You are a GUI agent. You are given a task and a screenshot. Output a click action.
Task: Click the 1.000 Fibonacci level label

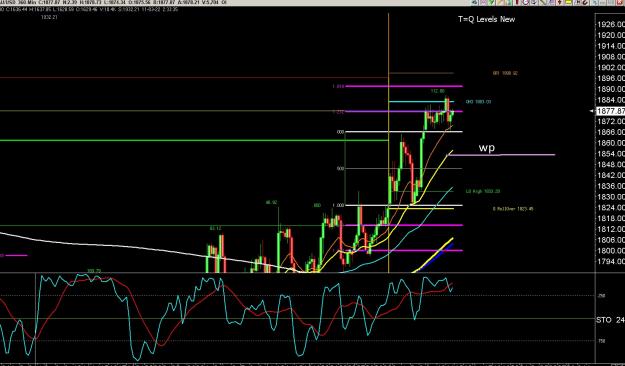(x=338, y=205)
